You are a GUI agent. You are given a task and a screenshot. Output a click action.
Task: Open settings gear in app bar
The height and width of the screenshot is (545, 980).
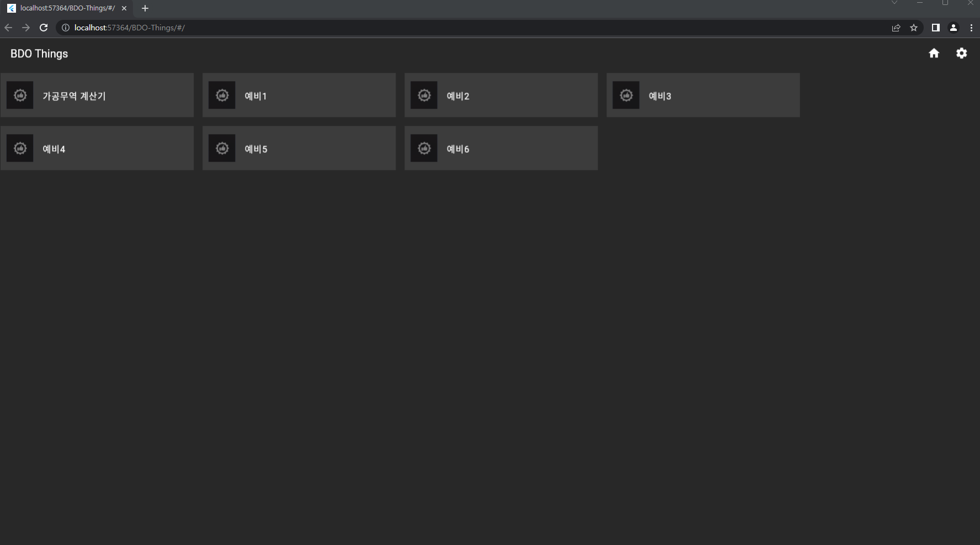(961, 53)
